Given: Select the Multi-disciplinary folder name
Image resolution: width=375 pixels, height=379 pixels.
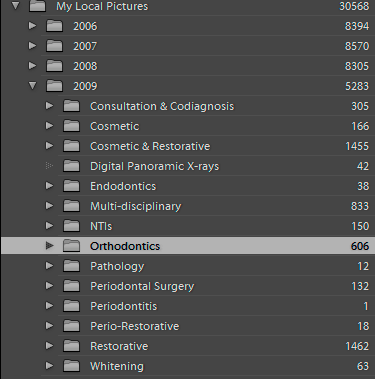Looking at the screenshot, I should tap(136, 206).
